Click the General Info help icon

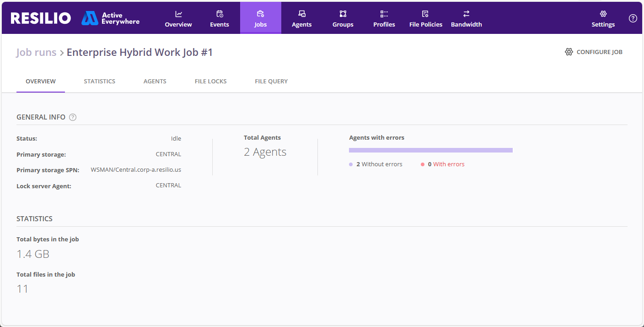pyautogui.click(x=73, y=117)
